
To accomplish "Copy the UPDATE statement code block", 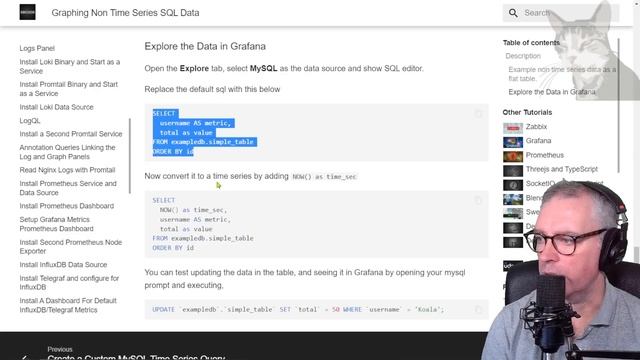I will 478,309.
